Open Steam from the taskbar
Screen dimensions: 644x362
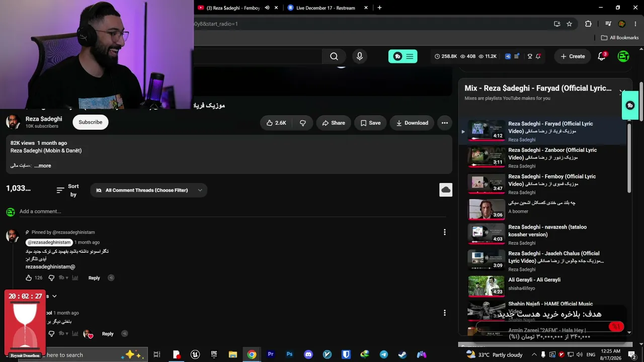point(403,354)
